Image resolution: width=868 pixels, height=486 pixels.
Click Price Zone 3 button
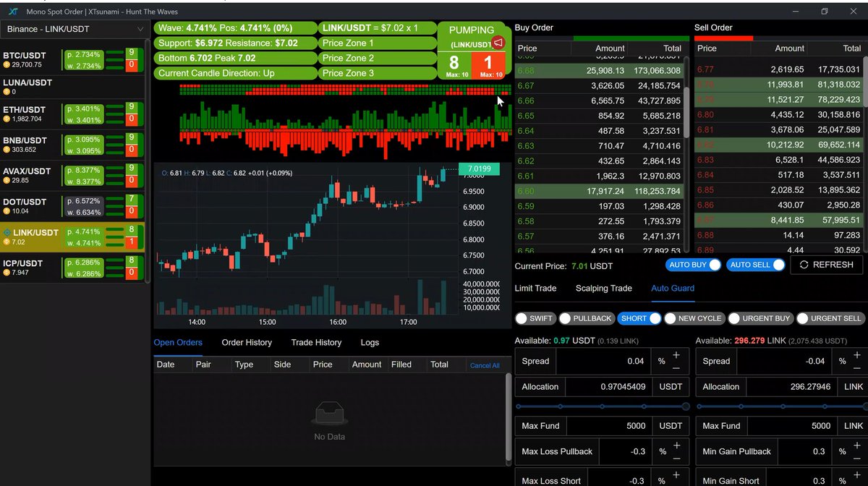pyautogui.click(x=377, y=73)
